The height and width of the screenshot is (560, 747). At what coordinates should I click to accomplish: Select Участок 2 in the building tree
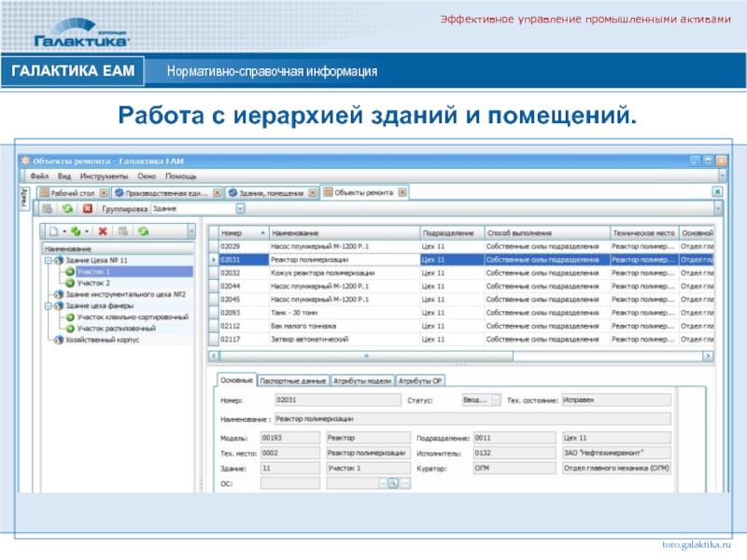pyautogui.click(x=93, y=282)
